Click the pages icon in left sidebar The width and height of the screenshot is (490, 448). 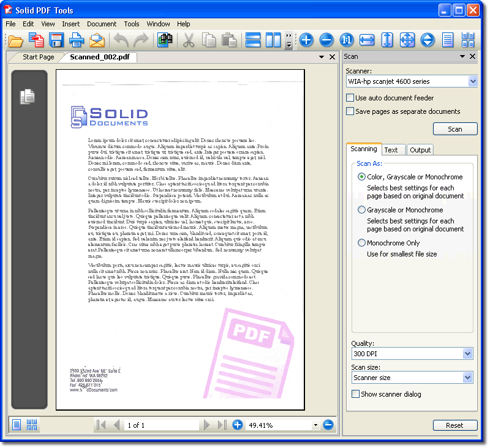[28, 97]
